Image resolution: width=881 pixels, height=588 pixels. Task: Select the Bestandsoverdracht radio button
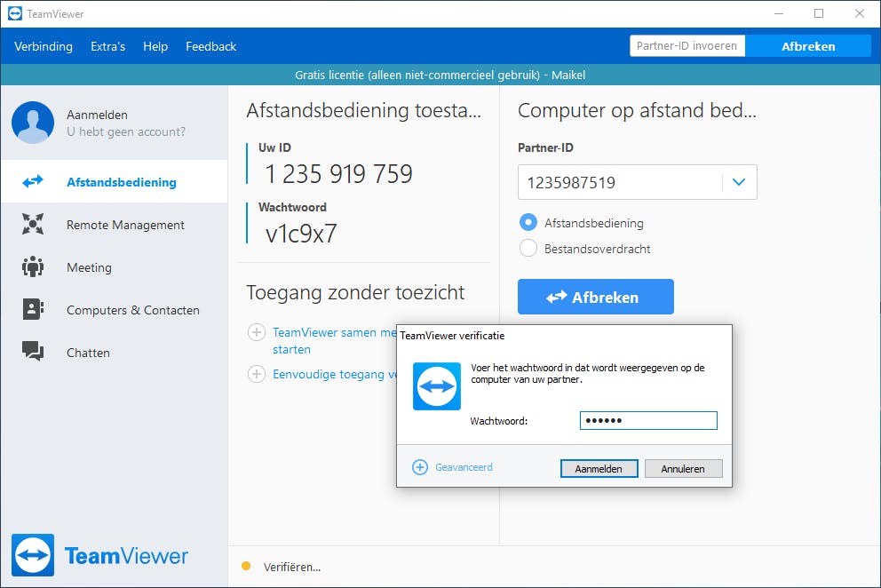tap(528, 248)
